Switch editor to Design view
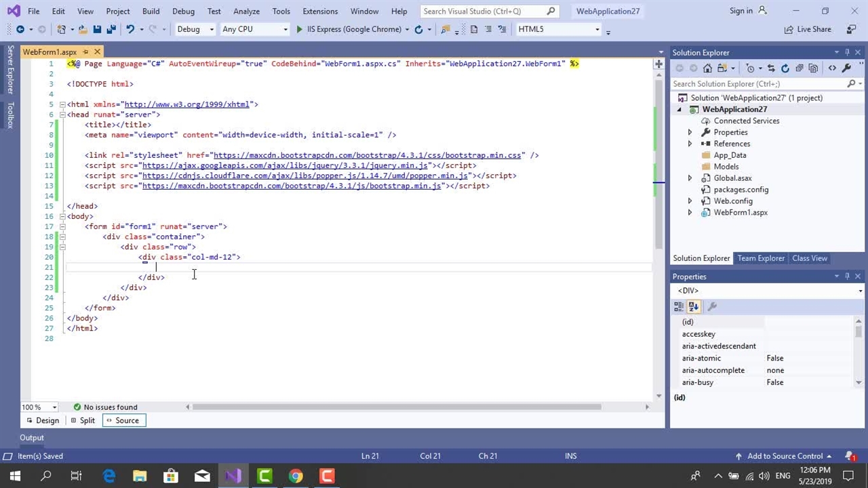This screenshot has height=488, width=868. point(42,420)
